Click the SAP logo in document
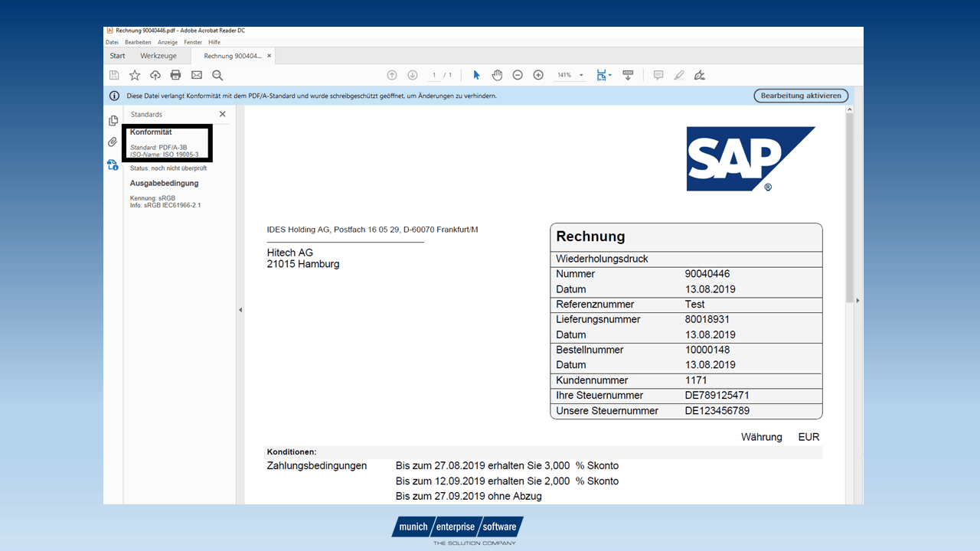Image resolution: width=980 pixels, height=551 pixels. [x=750, y=159]
